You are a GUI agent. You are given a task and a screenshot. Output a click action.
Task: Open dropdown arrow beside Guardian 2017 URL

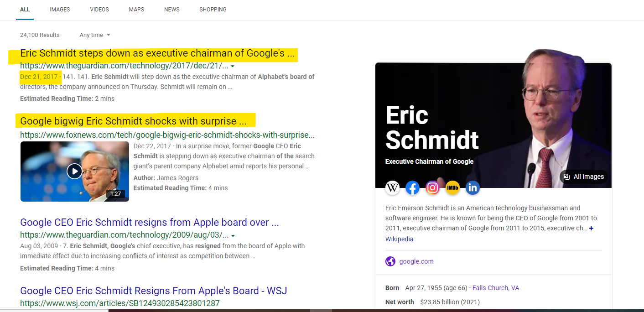(233, 66)
